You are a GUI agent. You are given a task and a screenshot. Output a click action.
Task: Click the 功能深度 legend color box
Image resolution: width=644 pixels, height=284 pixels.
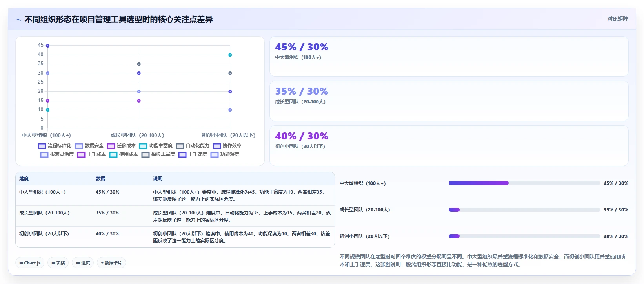[x=215, y=154]
